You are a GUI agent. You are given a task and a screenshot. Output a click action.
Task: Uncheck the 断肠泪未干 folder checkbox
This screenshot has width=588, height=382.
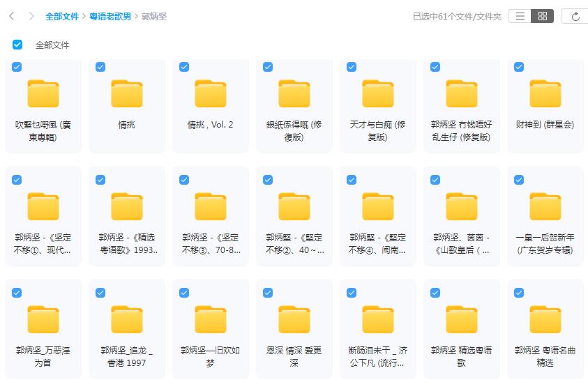coord(352,292)
